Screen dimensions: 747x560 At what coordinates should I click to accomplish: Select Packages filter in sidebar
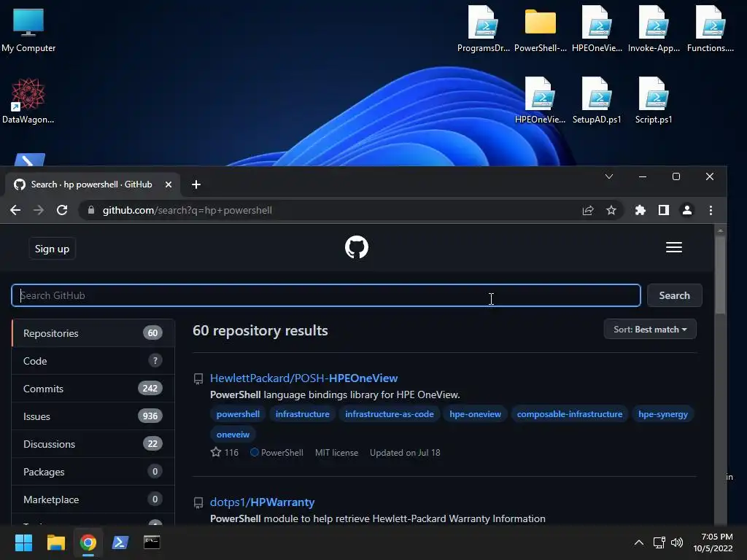[x=93, y=472]
